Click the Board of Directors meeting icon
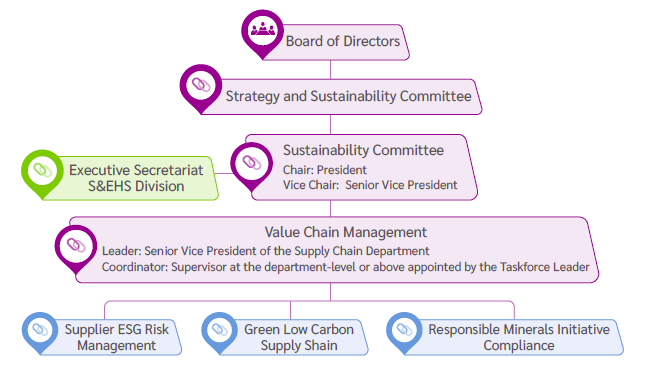This screenshot has height=370, width=649. pyautogui.click(x=262, y=31)
